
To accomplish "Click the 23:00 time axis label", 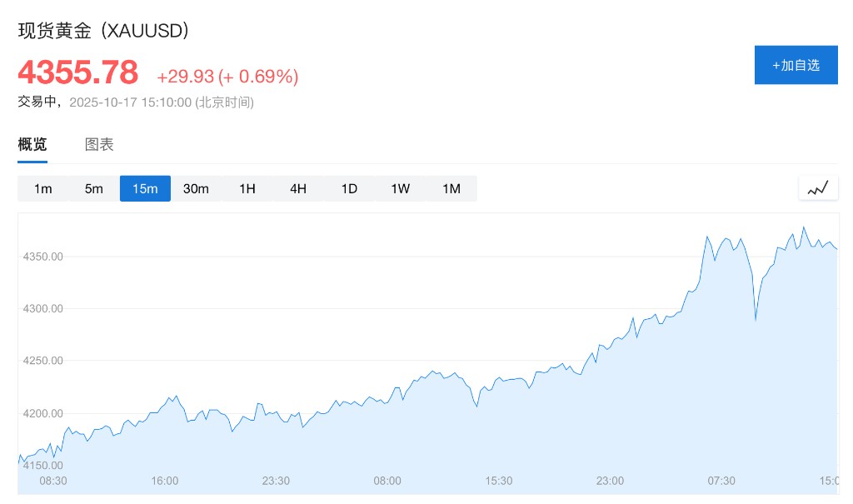I will click(610, 481).
